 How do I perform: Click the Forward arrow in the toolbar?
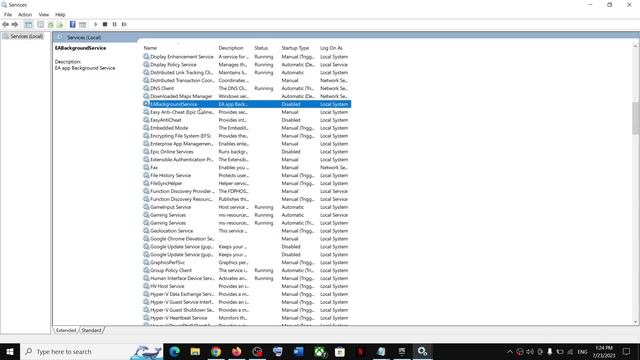15,24
